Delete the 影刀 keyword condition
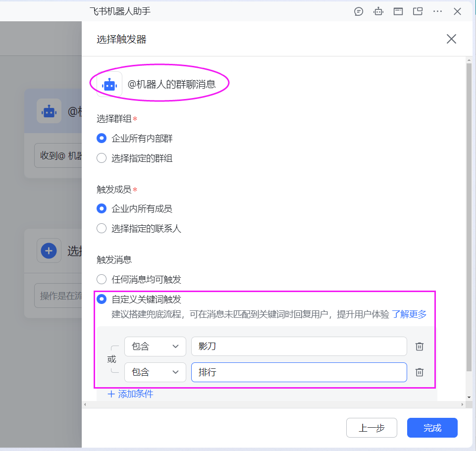Image resolution: width=476 pixels, height=451 pixels. coord(420,347)
